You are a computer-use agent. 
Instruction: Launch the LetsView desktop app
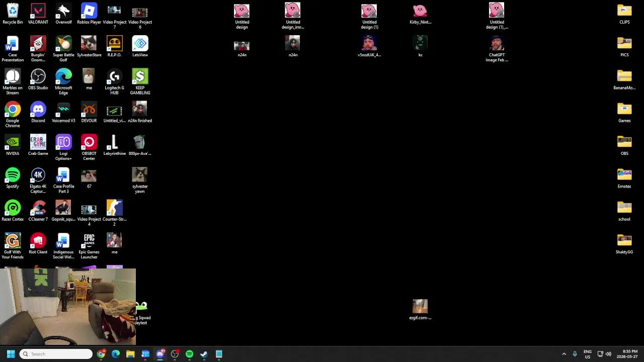(x=140, y=47)
